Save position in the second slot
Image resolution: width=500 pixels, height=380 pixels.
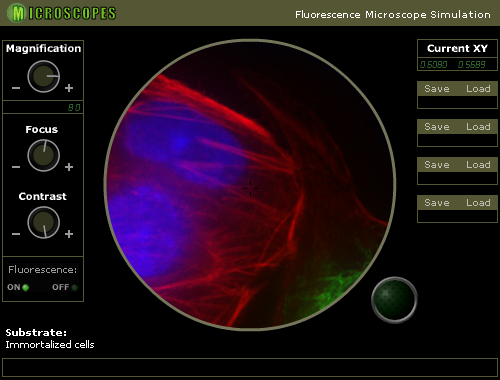click(x=437, y=127)
